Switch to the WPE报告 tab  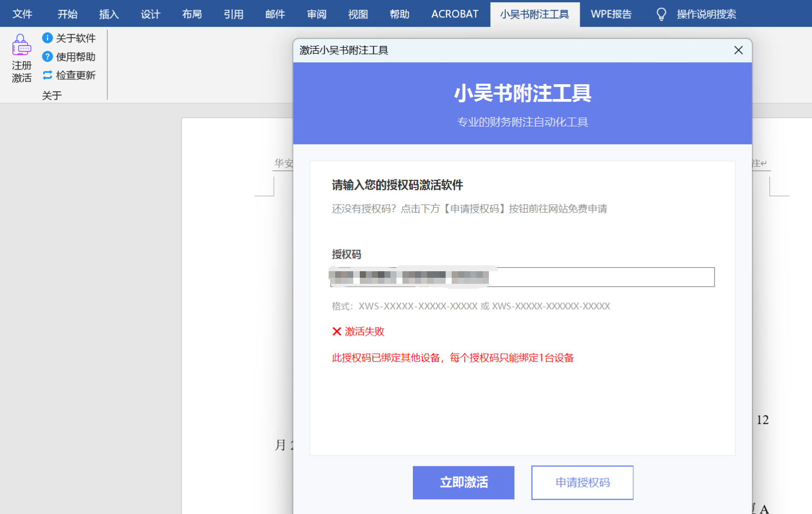coord(611,14)
